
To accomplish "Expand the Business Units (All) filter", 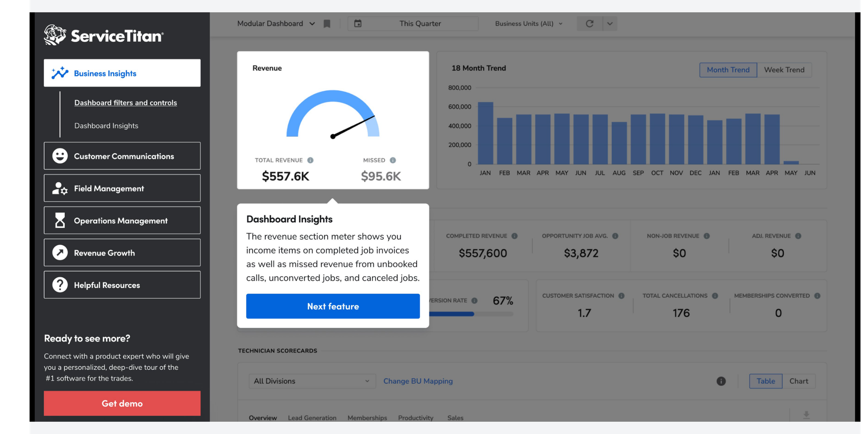I will click(528, 24).
